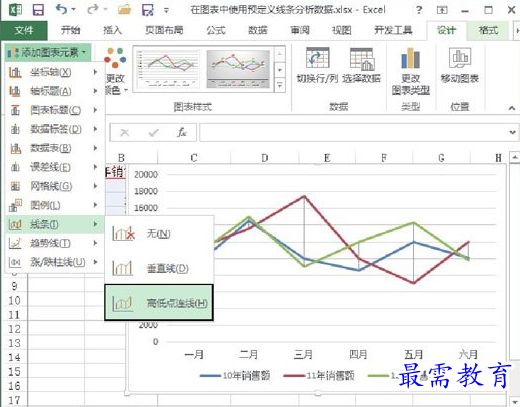Open Data Labels (数据标签) submenu
Screen dimensions: 520x407
coord(54,129)
